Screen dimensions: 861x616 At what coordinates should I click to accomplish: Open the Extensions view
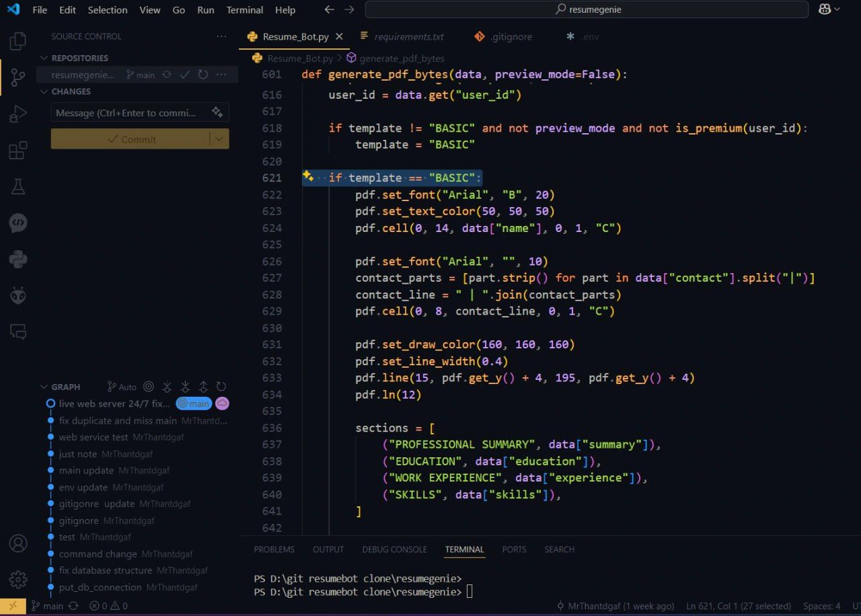coord(18,150)
